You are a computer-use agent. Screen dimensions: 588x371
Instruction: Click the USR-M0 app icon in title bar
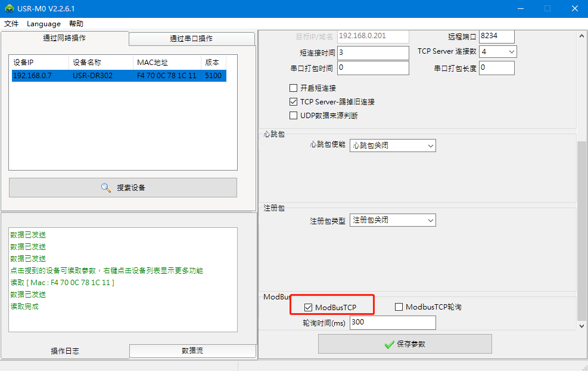coord(10,8)
